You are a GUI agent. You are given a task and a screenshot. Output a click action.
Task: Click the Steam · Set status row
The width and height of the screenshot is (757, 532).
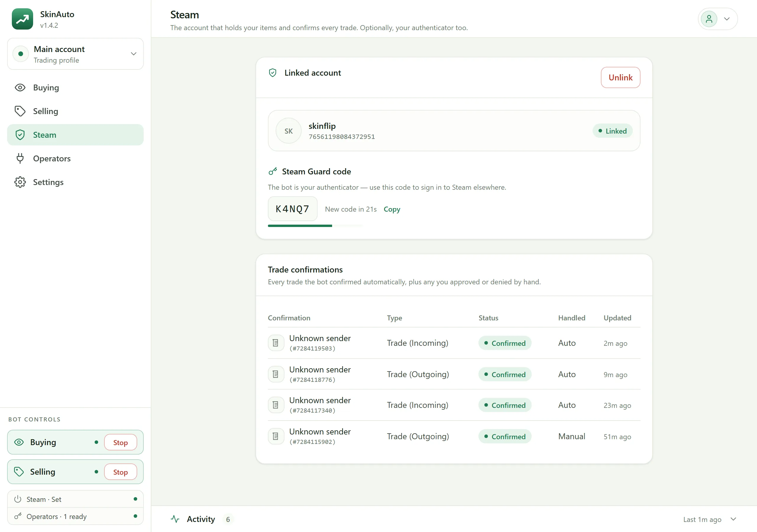coord(75,499)
